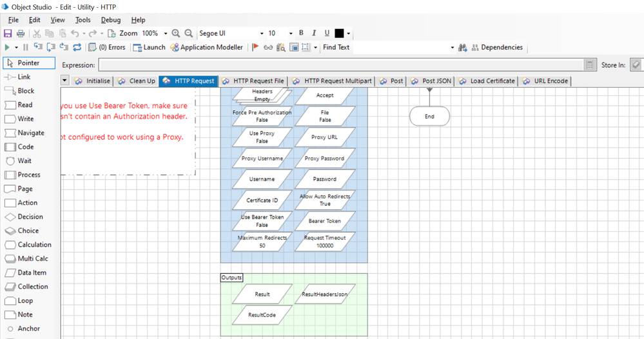The height and width of the screenshot is (339, 644).
Task: Toggle Bold text formatting
Action: point(300,34)
